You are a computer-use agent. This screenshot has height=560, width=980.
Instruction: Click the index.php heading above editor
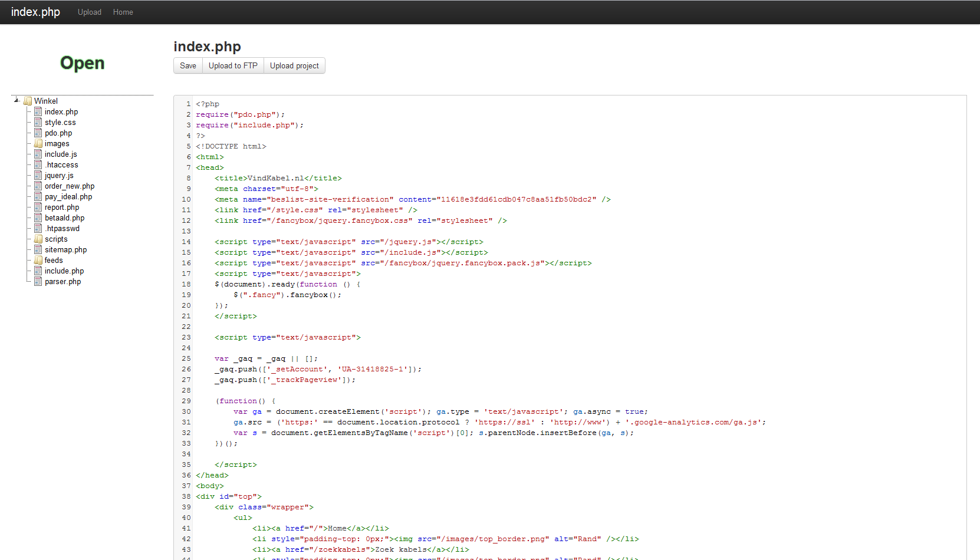click(x=207, y=47)
